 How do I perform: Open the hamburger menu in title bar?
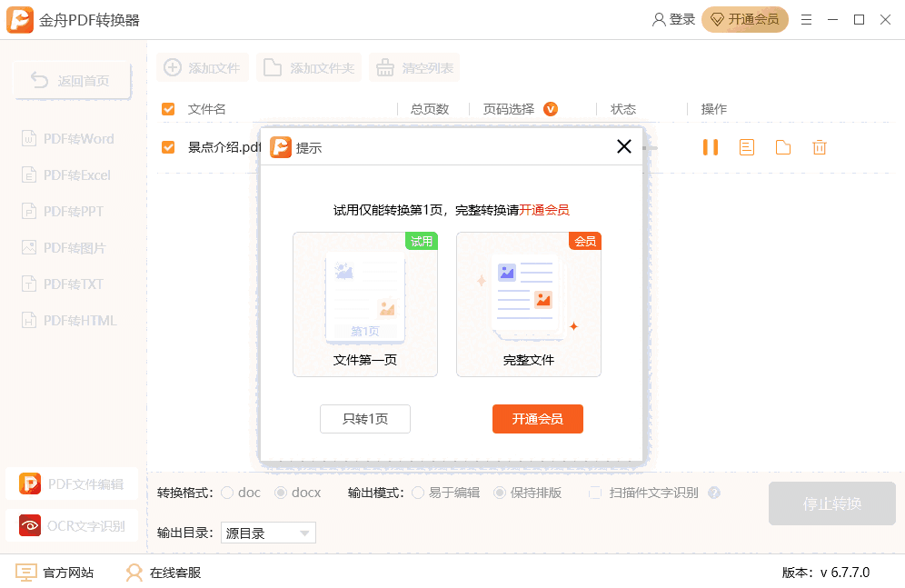(x=806, y=20)
